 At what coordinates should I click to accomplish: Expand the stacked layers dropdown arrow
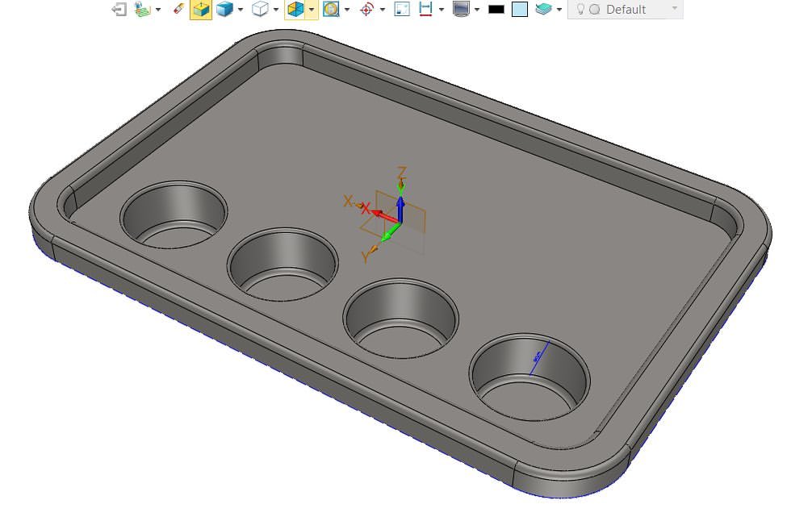pyautogui.click(x=559, y=10)
